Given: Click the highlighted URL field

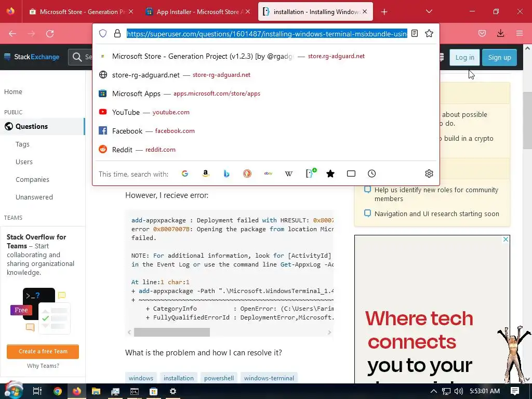Looking at the screenshot, I should pos(267,34).
